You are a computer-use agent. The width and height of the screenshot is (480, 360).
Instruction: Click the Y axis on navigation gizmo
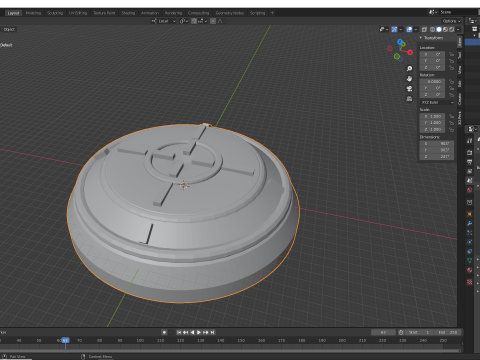403,44
